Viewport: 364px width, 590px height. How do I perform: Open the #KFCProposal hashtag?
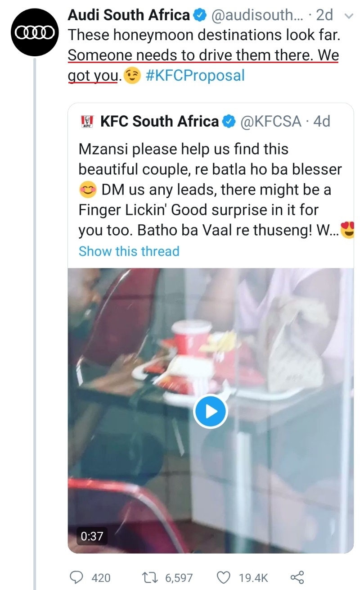[x=195, y=75]
